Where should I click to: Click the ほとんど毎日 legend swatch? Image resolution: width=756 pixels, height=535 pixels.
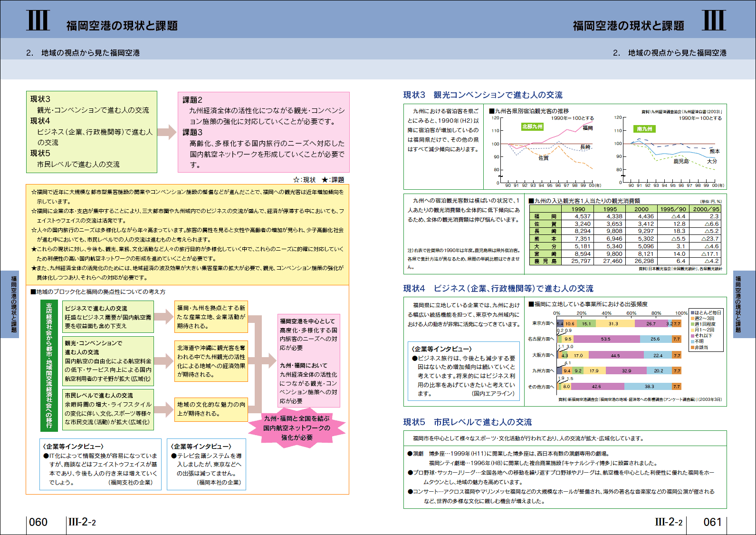point(693,312)
